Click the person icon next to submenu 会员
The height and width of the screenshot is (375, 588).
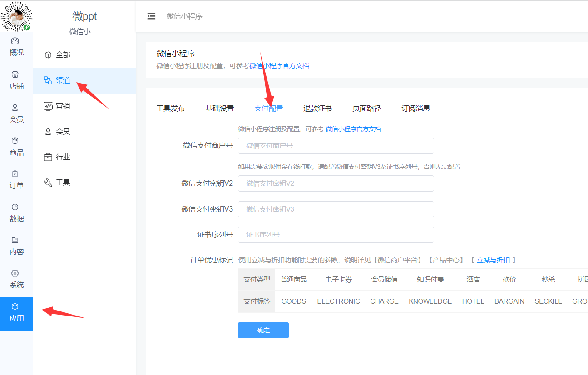[x=48, y=132]
